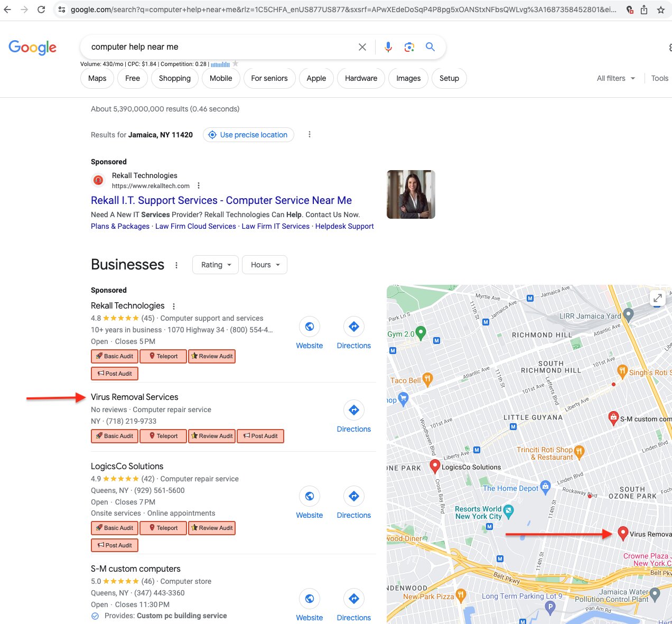This screenshot has height=624, width=672.
Task: Click Post Audit under Virus Removal Services
Action: point(260,436)
